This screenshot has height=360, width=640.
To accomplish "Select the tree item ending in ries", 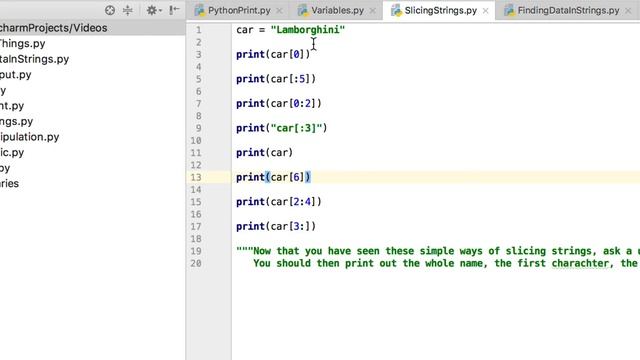I will coord(9,183).
